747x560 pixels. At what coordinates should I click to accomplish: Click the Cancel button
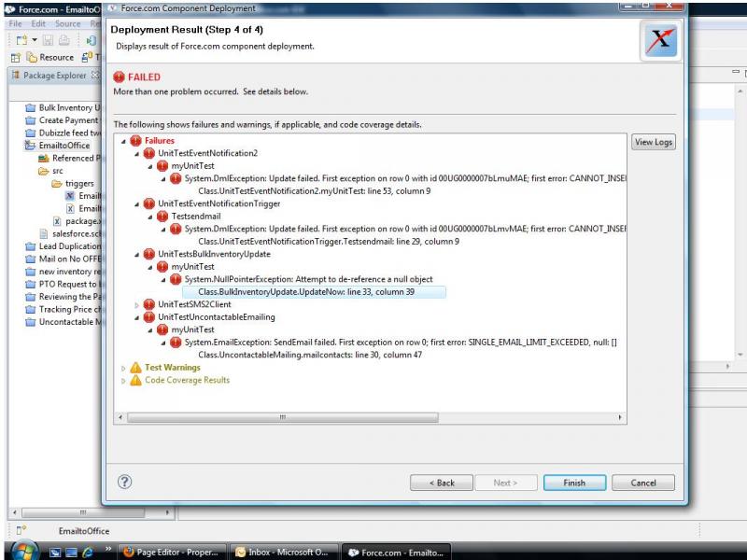643,483
